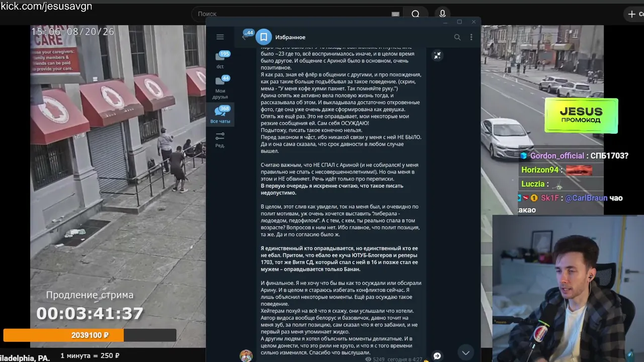Switch to the Все чаты folder
The height and width of the screenshot is (362, 644).
[x=220, y=115]
